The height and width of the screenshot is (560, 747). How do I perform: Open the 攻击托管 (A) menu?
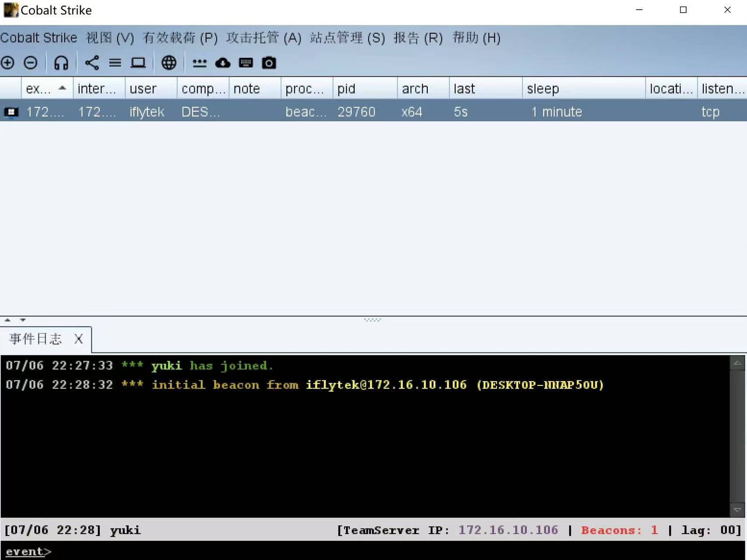[x=264, y=38]
